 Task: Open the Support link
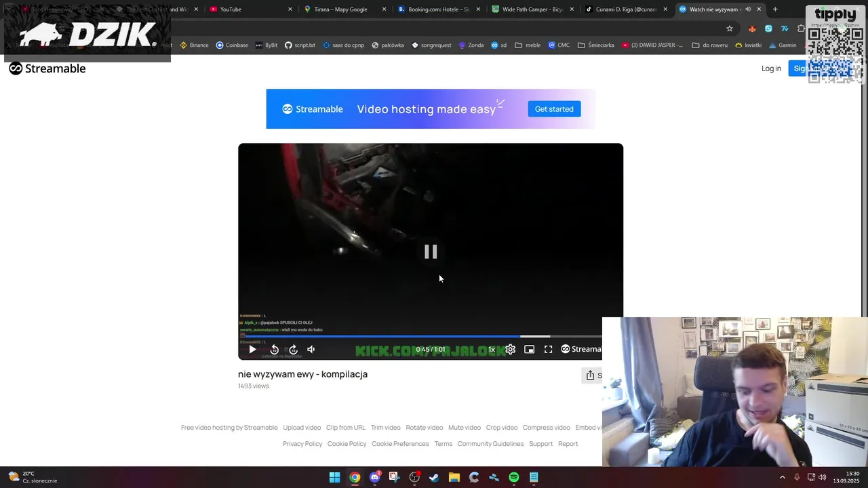pyautogui.click(x=541, y=444)
